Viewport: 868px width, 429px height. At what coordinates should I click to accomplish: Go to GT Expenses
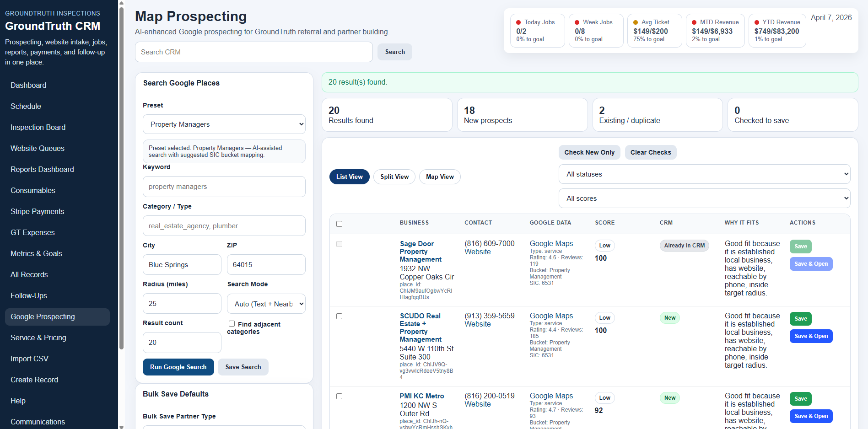tap(57, 233)
